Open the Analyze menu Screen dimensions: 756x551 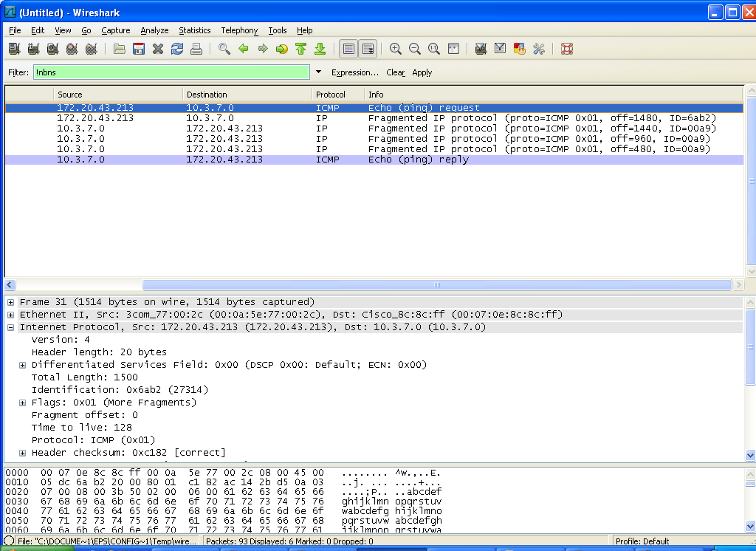154,30
